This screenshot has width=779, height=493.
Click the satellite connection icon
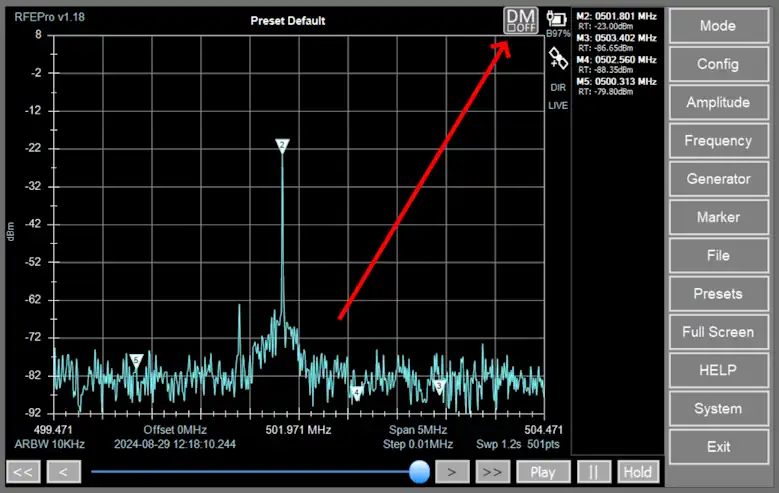(x=558, y=59)
